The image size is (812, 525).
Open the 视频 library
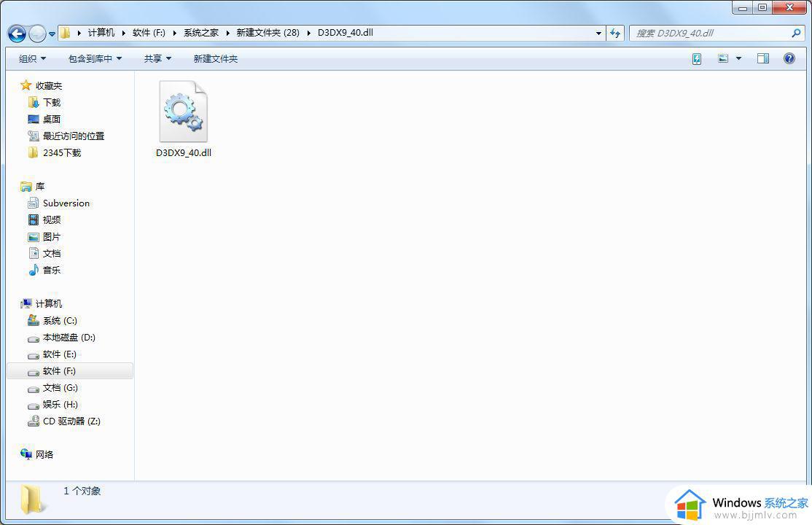[x=52, y=219]
